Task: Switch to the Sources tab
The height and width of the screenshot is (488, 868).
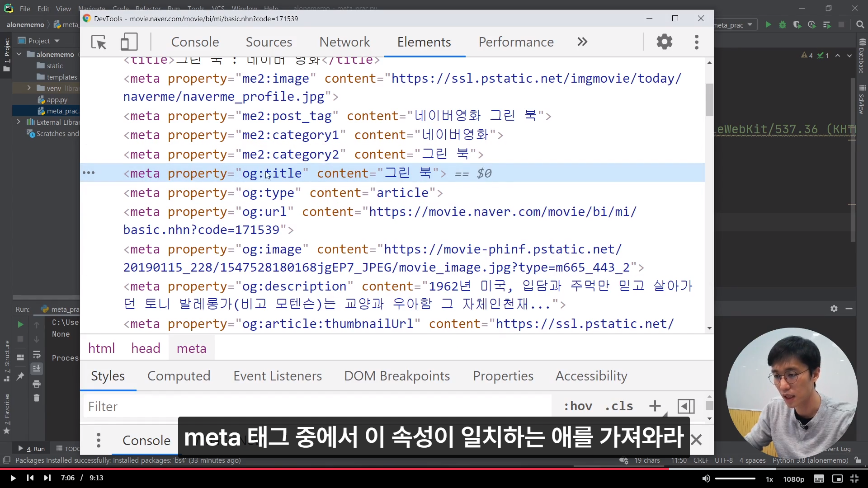Action: point(269,42)
